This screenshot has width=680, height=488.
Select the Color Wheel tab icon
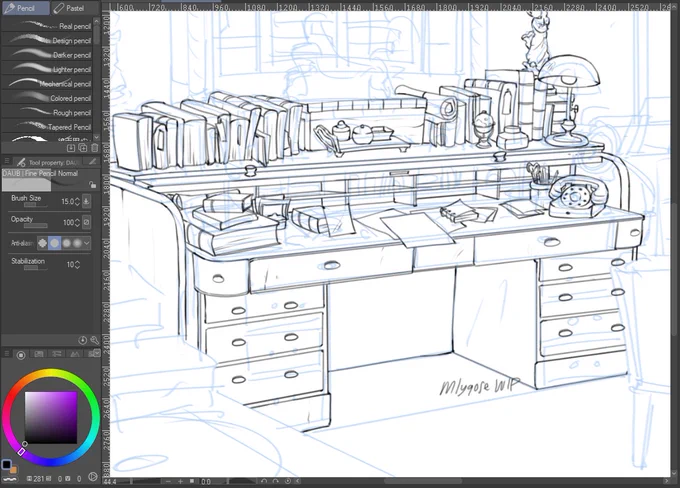20,355
